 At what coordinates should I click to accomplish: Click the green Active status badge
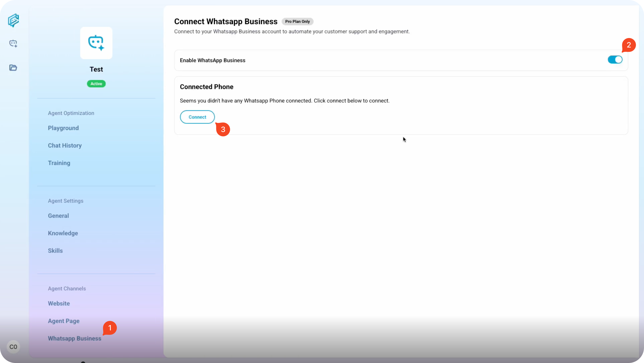pyautogui.click(x=96, y=84)
